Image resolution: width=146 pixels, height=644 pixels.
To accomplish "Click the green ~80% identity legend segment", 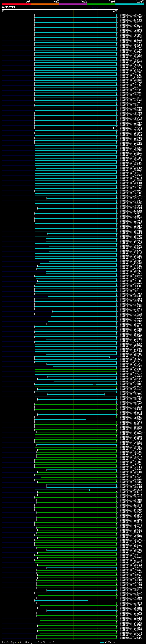I will click(x=101, y=4).
